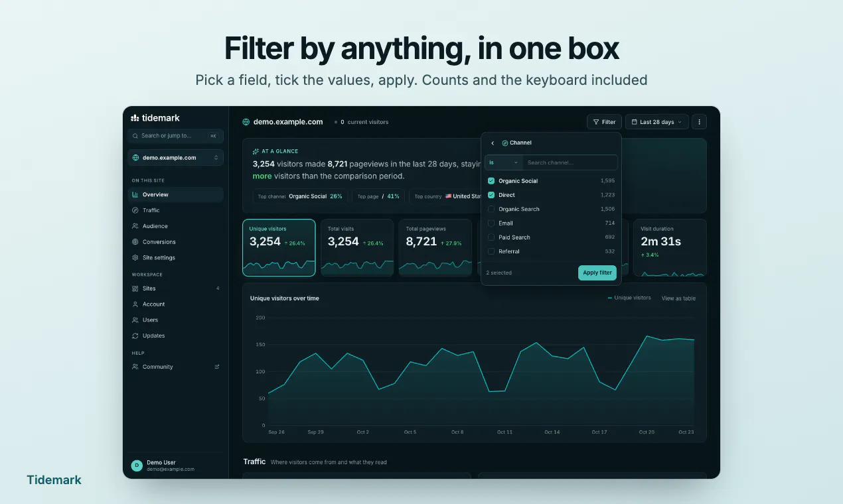The image size is (843, 504).
Task: Open the Last 28 days date range dropdown
Action: pos(656,122)
